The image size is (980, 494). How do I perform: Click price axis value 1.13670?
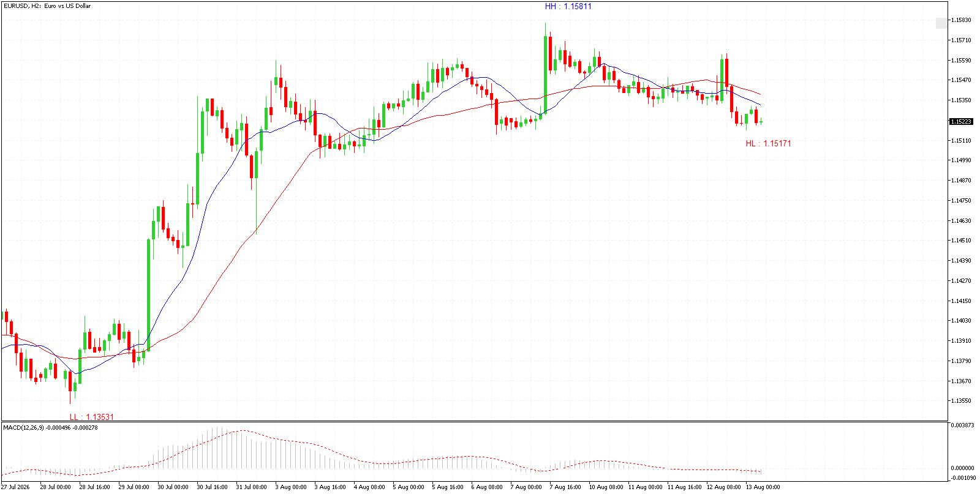click(961, 381)
